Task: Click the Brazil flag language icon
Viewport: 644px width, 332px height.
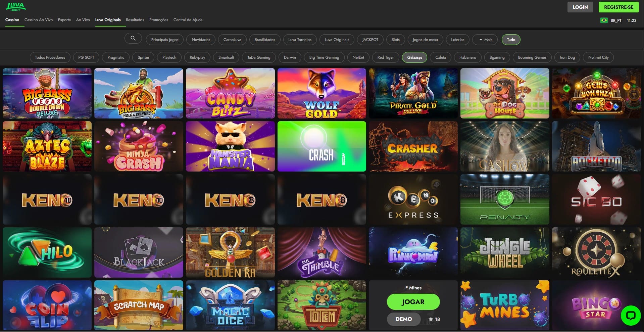Action: click(x=604, y=20)
